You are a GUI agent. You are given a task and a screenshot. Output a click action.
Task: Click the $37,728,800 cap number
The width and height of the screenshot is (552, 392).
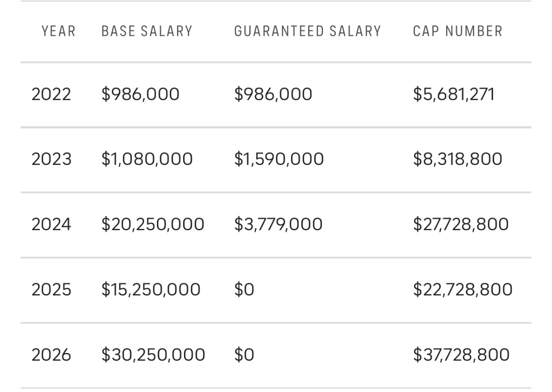(x=461, y=355)
